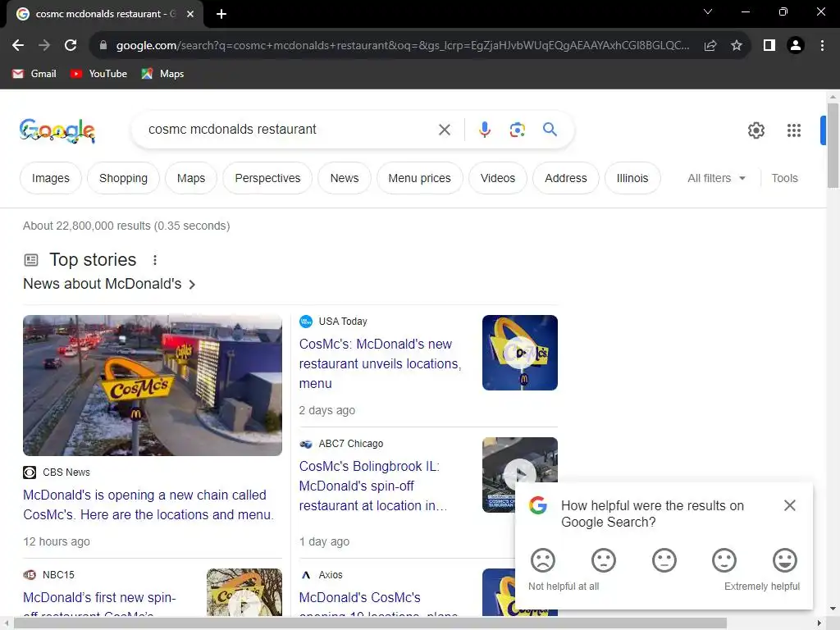840x630 pixels.
Task: Click the browser address bar URL
Action: [x=402, y=46]
